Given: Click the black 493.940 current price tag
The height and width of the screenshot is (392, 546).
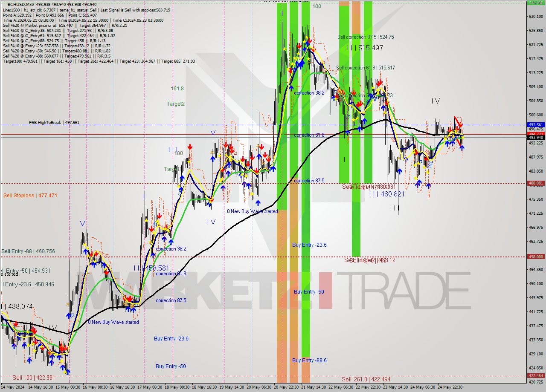Looking at the screenshot, I should 536,137.
